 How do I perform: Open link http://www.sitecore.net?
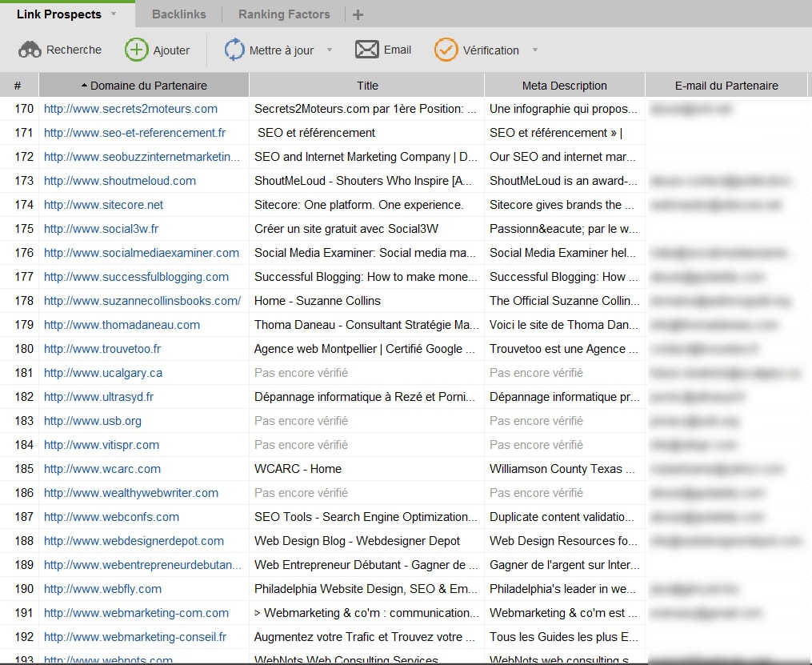coord(103,205)
